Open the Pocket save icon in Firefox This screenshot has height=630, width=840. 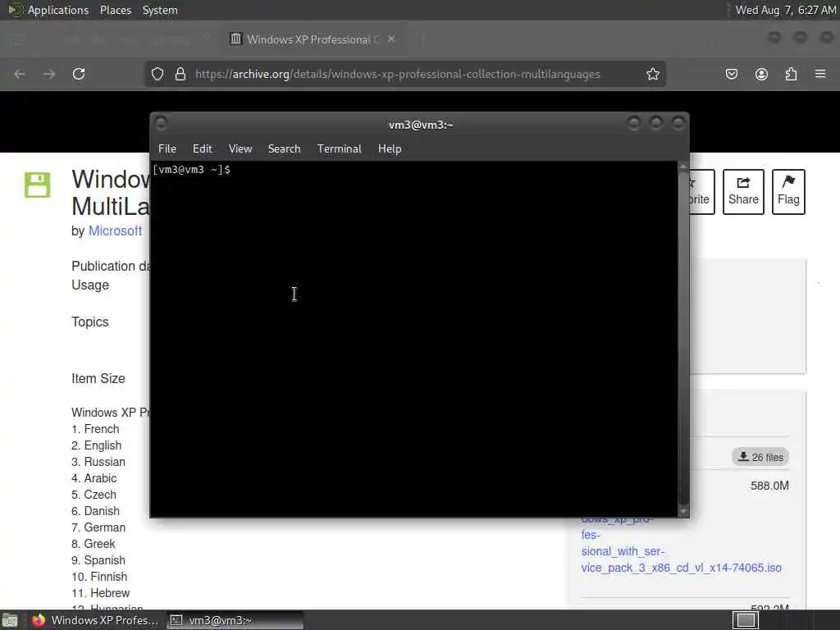(731, 74)
